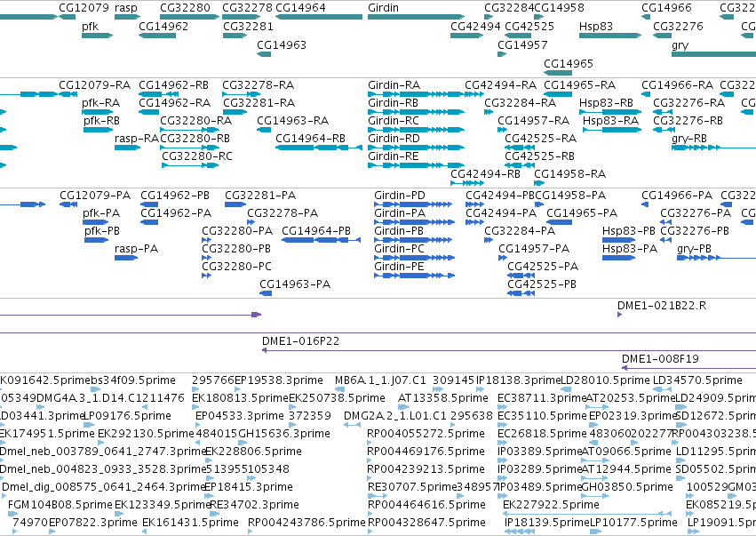Viewport: 756px width, 536px height.
Task: Click the EC38711.3prime EST label
Action: pos(541,398)
